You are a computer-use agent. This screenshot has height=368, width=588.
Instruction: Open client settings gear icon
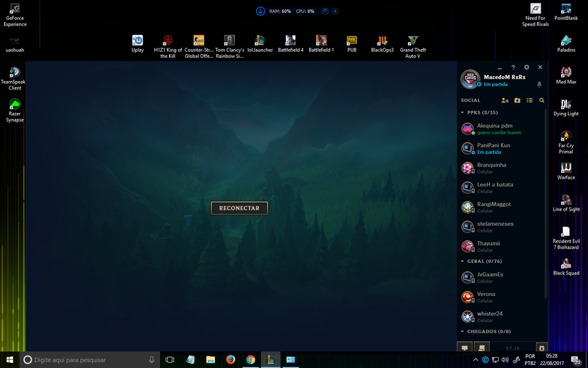pyautogui.click(x=527, y=67)
